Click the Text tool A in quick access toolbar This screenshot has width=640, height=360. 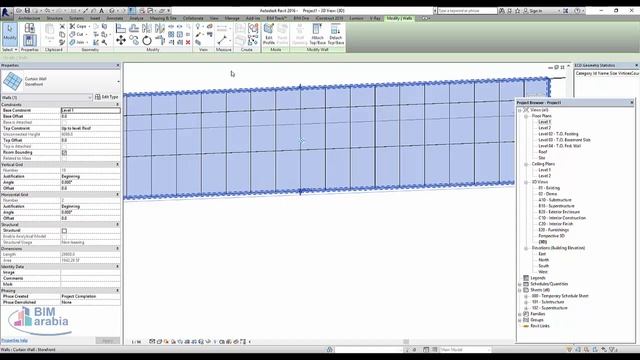101,11
